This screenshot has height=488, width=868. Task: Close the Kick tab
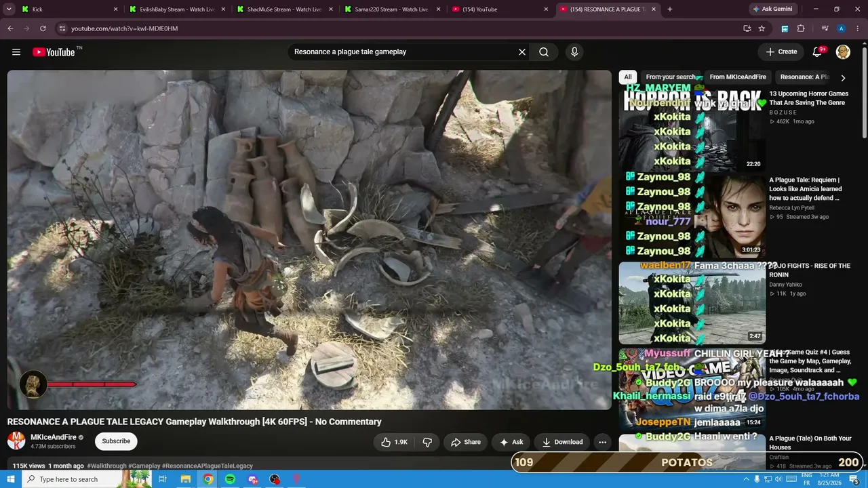115,9
